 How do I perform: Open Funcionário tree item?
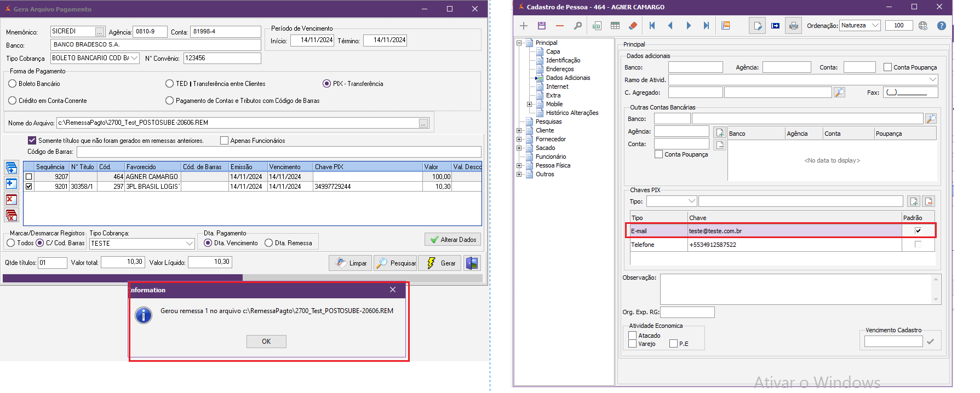click(551, 157)
